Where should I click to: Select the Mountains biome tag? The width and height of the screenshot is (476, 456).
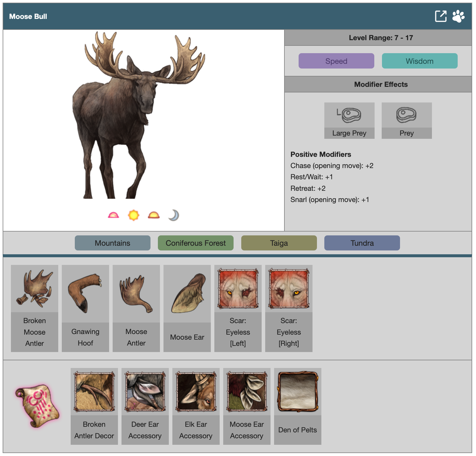coord(112,243)
